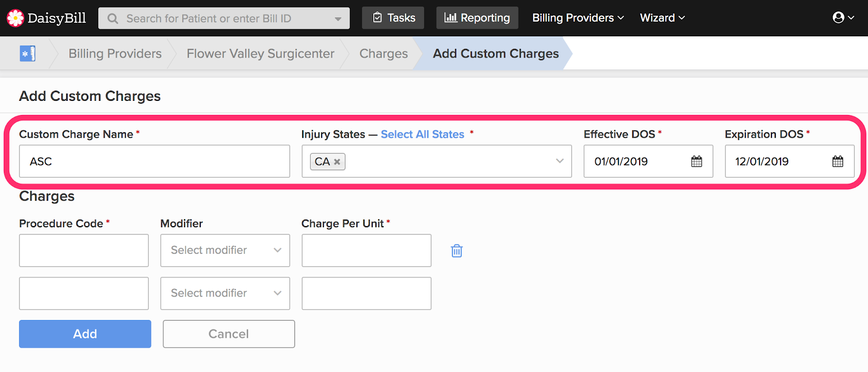Focus second row Charge Per Unit field

367,293
